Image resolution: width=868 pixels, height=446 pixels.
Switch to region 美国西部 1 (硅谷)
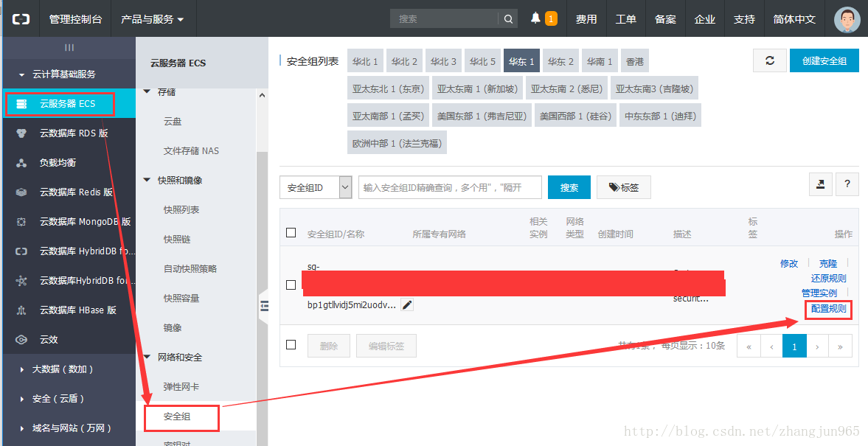pos(576,116)
